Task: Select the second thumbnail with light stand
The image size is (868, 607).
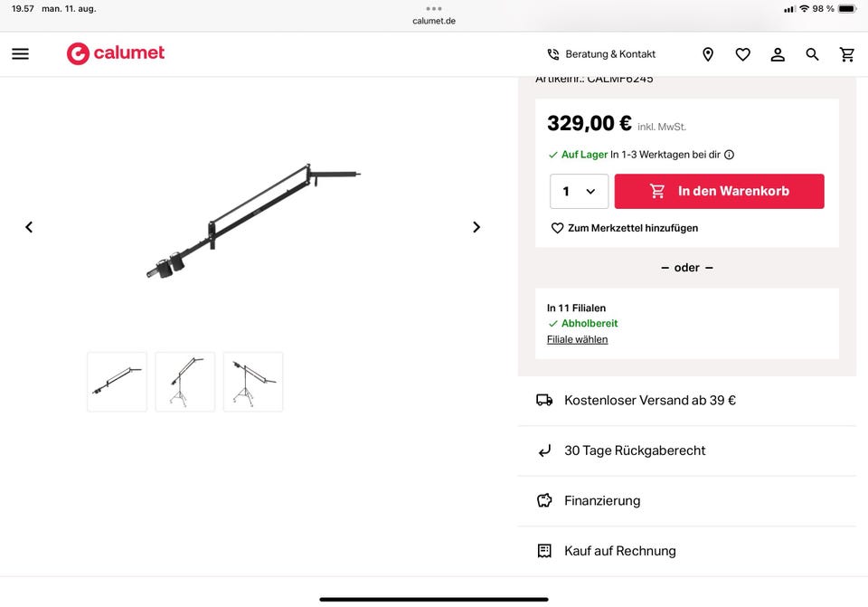Action: [185, 382]
